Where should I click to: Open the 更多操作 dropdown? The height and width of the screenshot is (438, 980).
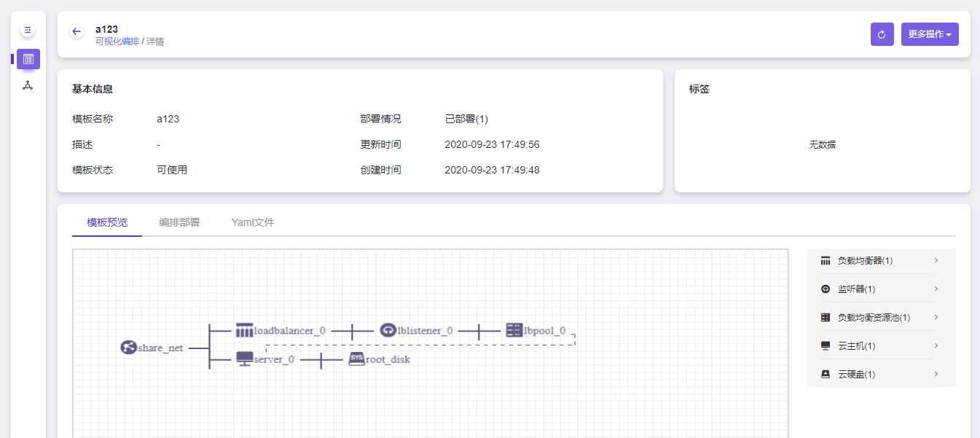coord(929,34)
